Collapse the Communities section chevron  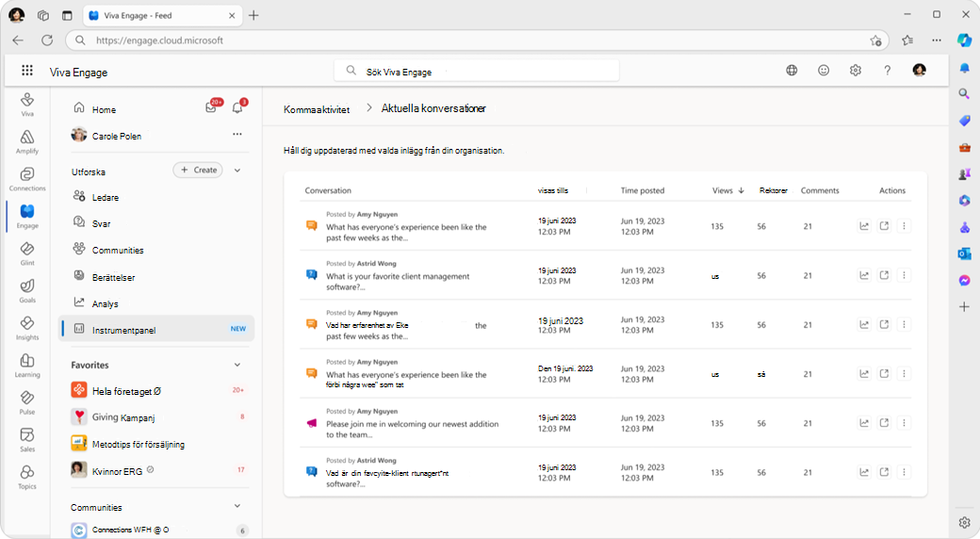click(237, 506)
